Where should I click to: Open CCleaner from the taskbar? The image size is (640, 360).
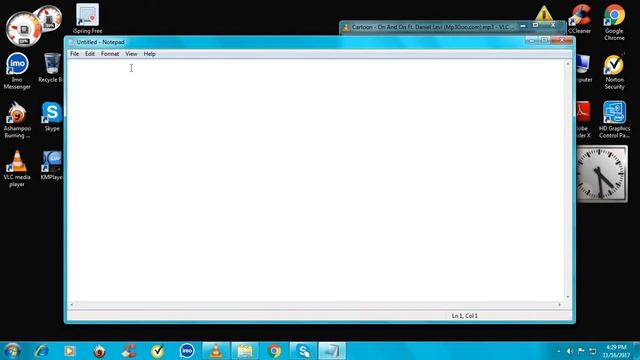pos(129,351)
